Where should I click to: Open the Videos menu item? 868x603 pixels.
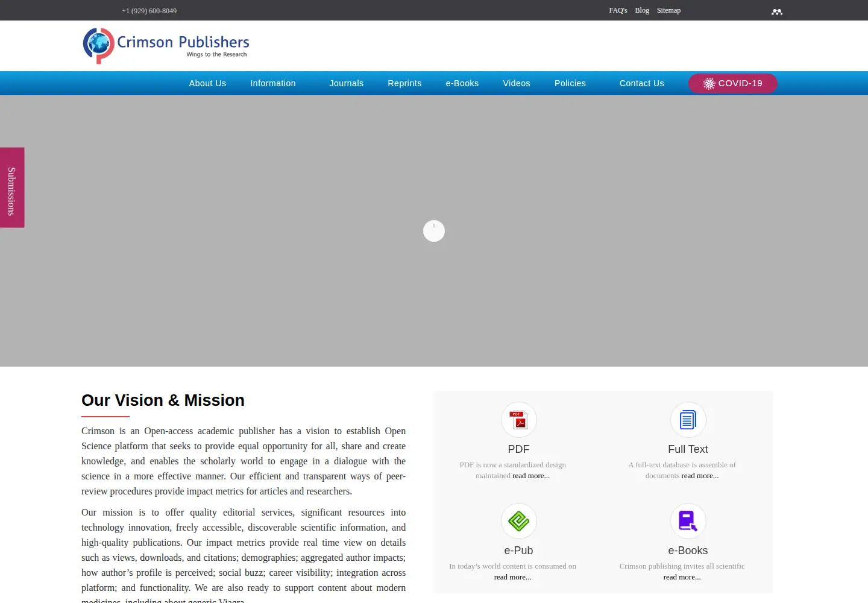[517, 83]
